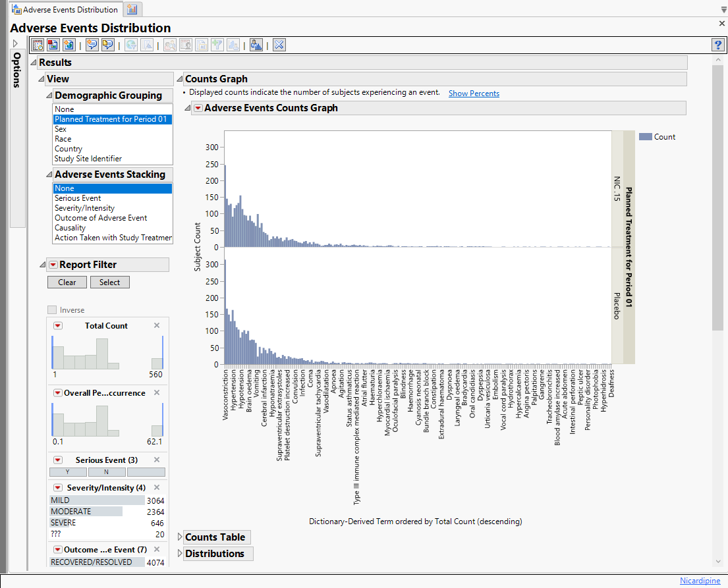Click the bar chart with person icon
This screenshot has height=588, width=728.
[x=256, y=45]
